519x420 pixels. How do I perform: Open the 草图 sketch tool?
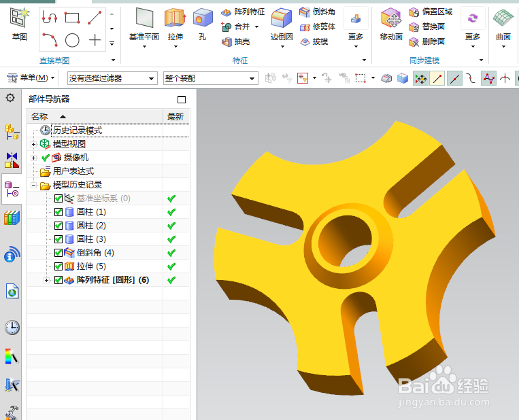pos(19,24)
